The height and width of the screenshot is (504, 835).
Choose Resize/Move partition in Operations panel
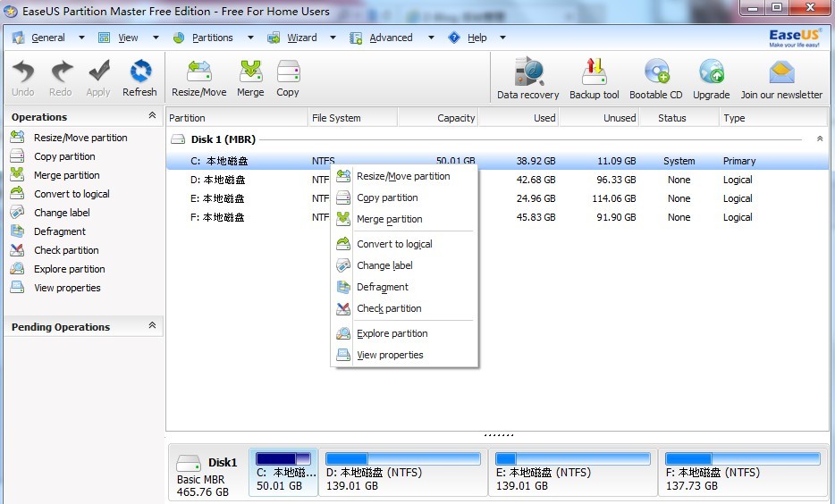click(80, 138)
